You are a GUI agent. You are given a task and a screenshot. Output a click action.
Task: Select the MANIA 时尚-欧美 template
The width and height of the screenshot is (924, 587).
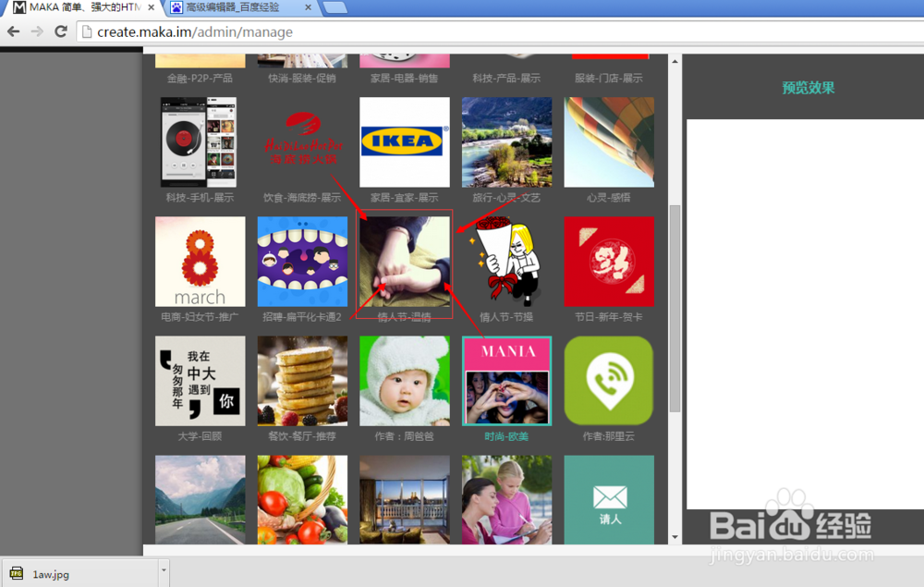click(506, 381)
